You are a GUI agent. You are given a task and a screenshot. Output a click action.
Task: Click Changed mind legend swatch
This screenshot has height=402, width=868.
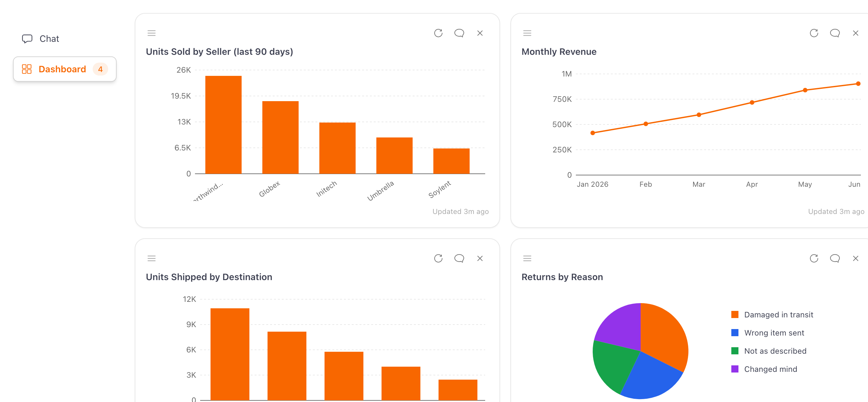735,369
